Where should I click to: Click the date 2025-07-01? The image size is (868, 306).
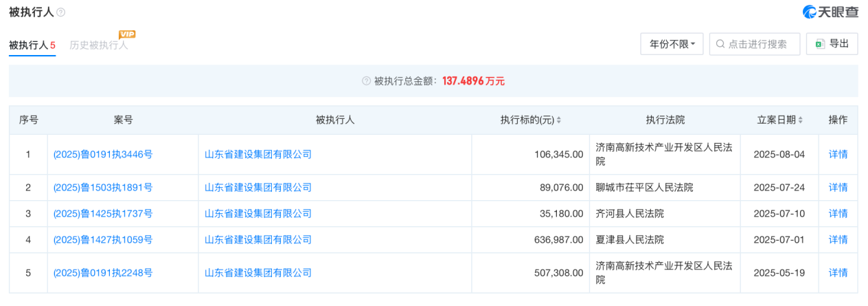coord(779,240)
